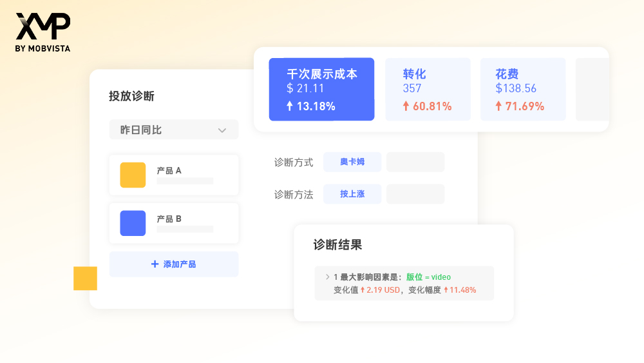Click the XMP by Mobvista logo
Viewport: 644px width, 363px height.
tap(43, 32)
